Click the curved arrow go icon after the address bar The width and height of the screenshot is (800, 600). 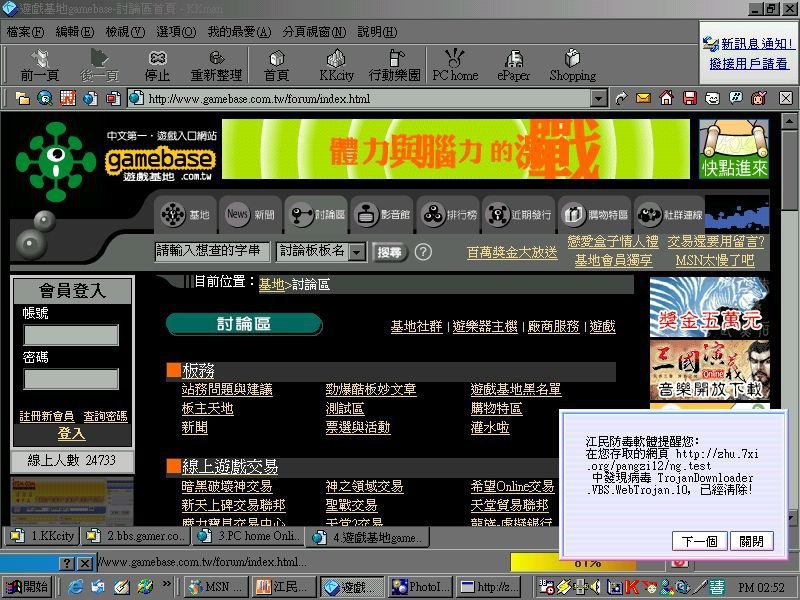coord(621,98)
